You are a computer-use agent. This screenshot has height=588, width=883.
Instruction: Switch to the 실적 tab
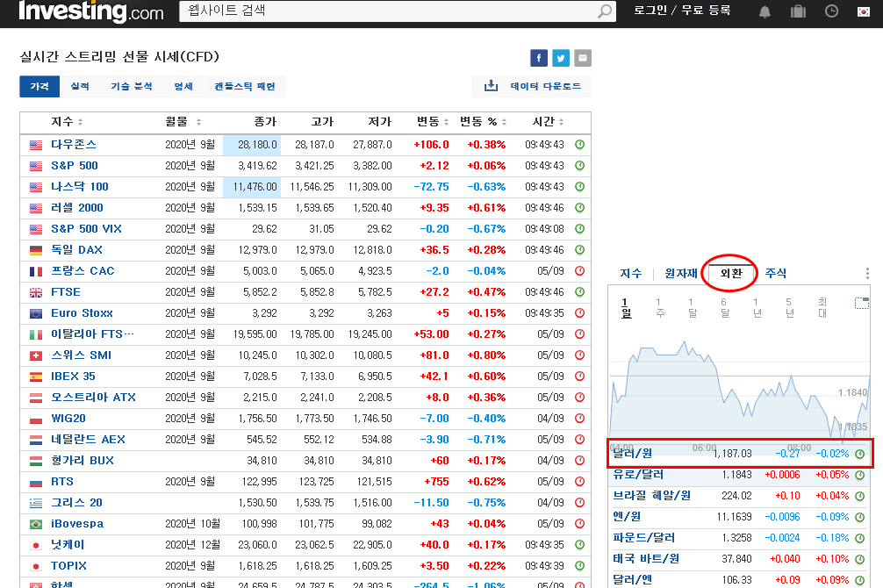click(x=79, y=86)
